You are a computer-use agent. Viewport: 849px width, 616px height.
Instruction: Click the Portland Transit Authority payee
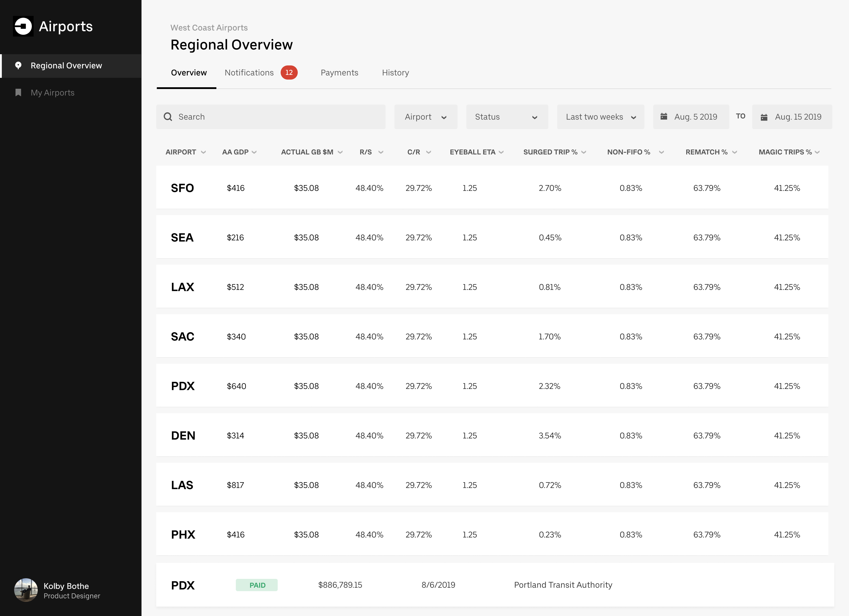[x=563, y=585]
